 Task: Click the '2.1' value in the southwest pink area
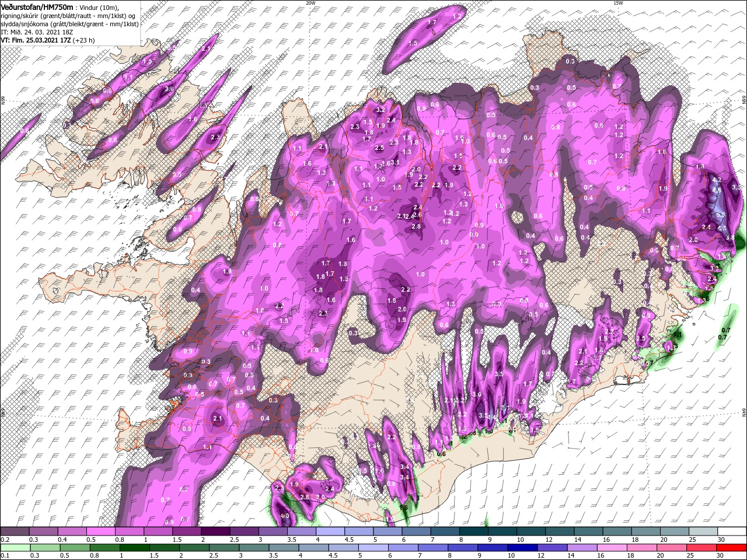(218, 419)
